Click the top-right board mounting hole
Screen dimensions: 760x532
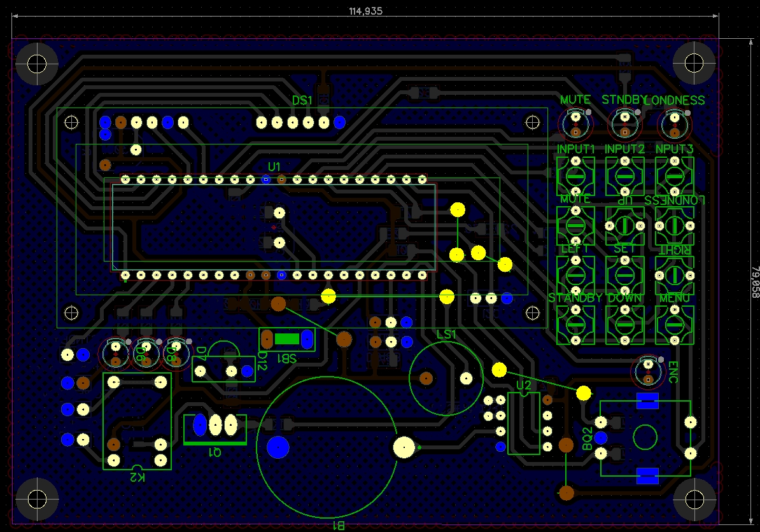point(694,63)
